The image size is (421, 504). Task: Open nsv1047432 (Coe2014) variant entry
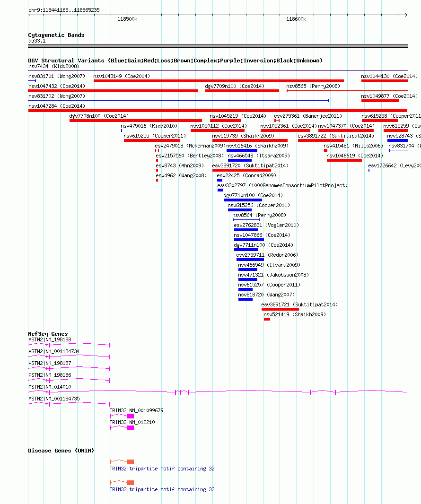pyautogui.click(x=57, y=86)
